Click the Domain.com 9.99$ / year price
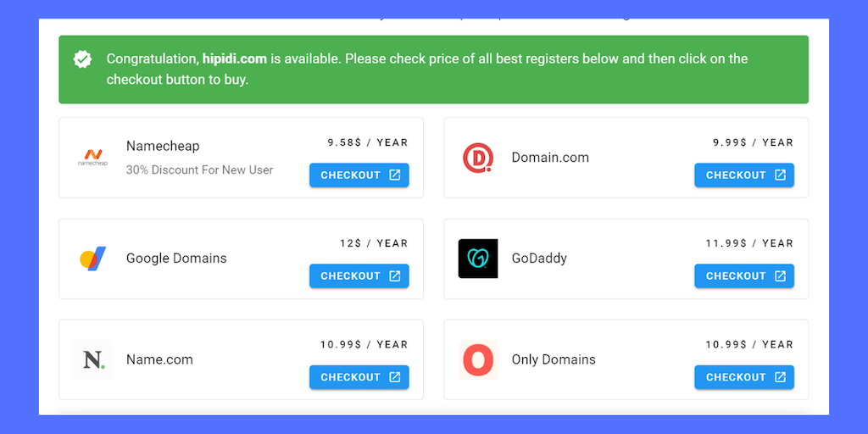 coord(753,142)
